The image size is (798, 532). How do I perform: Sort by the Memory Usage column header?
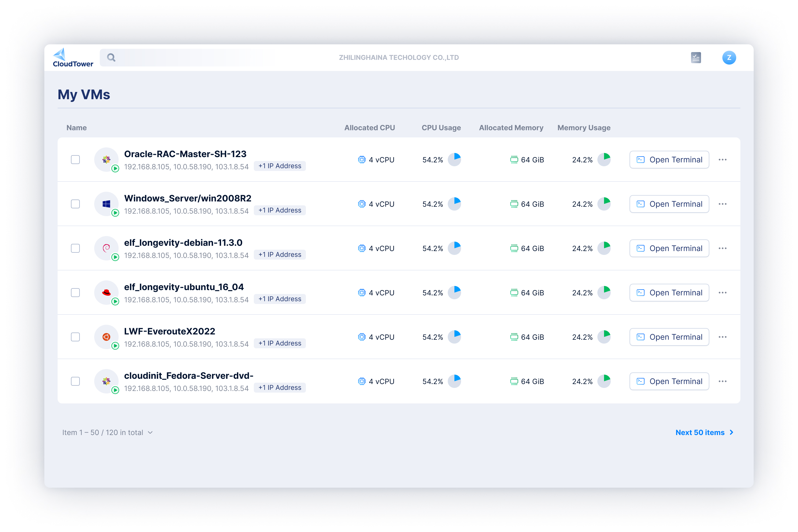[584, 127]
